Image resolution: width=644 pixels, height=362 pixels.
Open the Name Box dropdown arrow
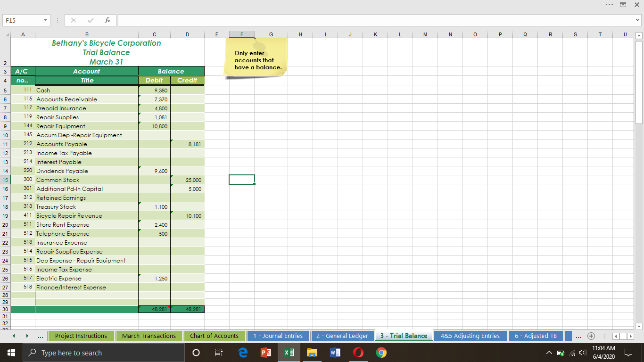pyautogui.click(x=45, y=21)
